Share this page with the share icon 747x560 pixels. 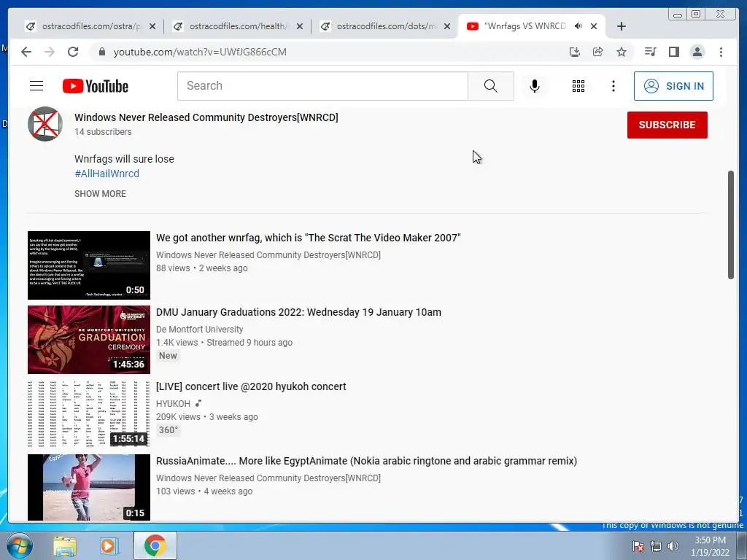[x=598, y=52]
